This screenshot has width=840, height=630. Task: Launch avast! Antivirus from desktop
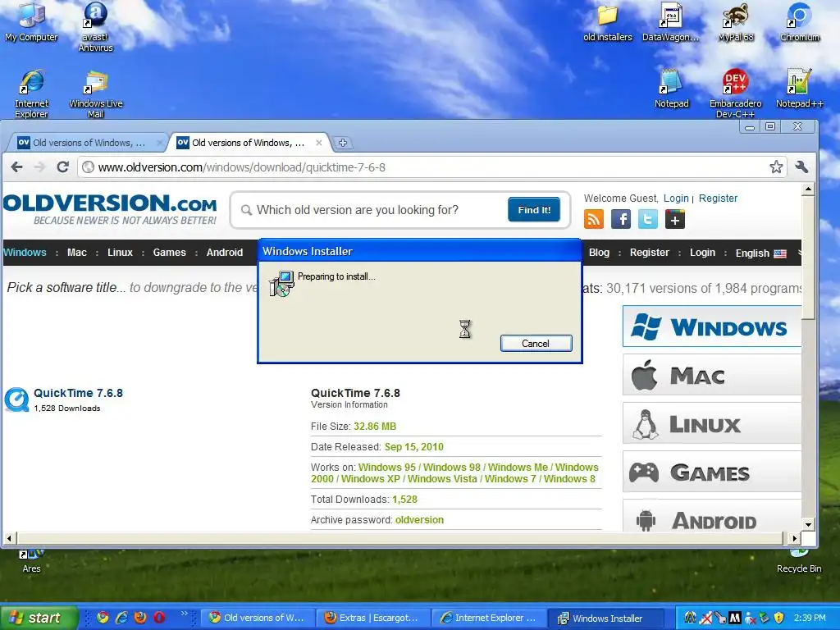pos(95,25)
